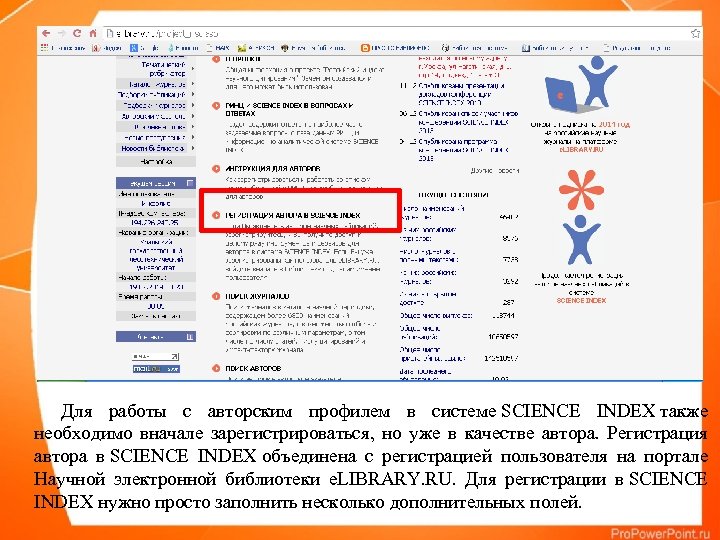720x540 pixels.
Task: Click the orange asterisk SCIENCE INDEX logo
Action: tap(581, 189)
